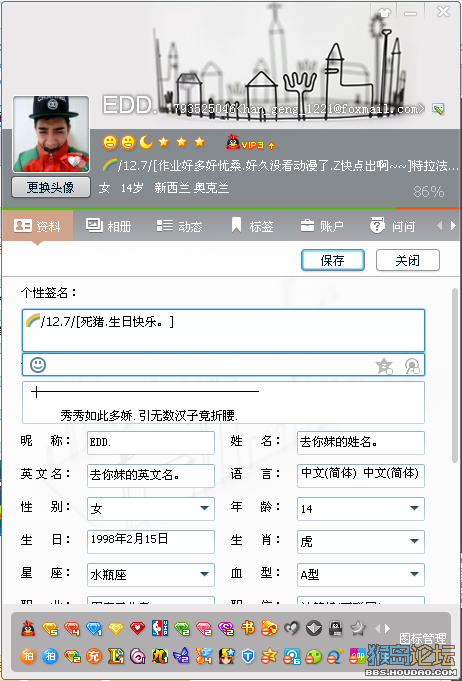The height and width of the screenshot is (681, 462).
Task: Click the red QQ penguin member icon
Action: (x=28, y=628)
